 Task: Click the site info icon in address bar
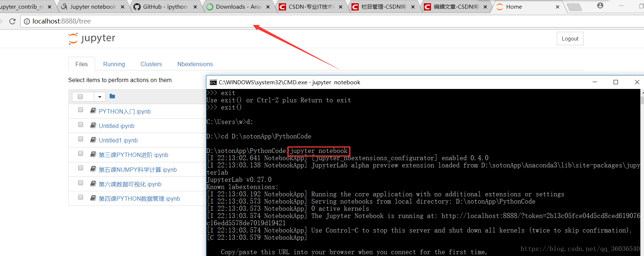pyautogui.click(x=27, y=21)
